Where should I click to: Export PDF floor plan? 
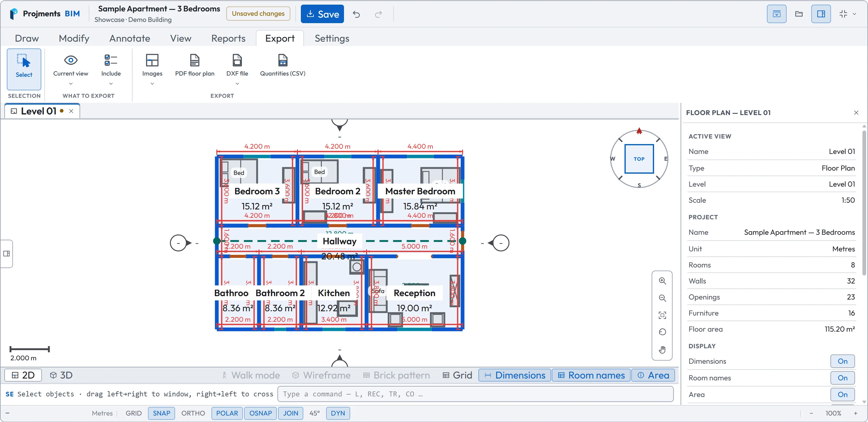194,65
